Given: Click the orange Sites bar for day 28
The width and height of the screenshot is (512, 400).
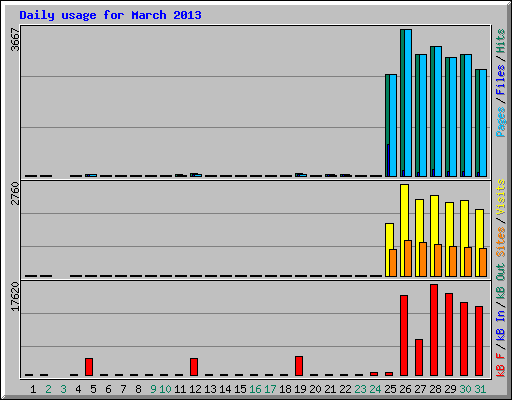Looking at the screenshot, I should tap(438, 260).
